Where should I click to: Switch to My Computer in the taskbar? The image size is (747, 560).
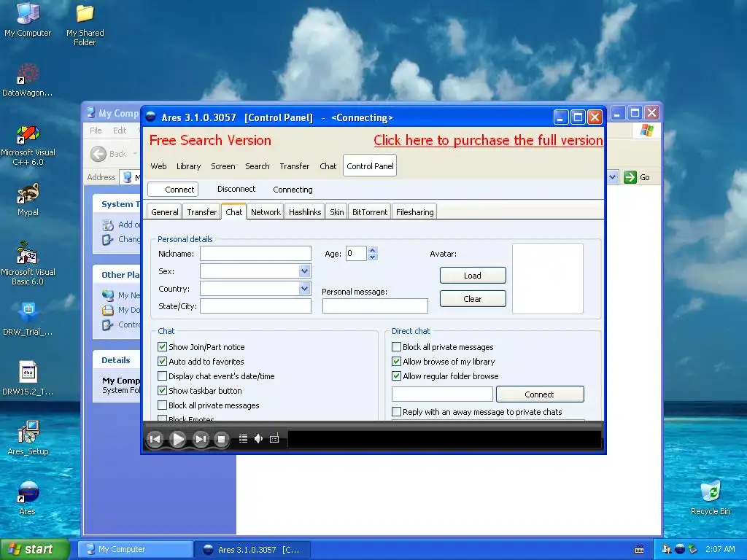pos(136,549)
